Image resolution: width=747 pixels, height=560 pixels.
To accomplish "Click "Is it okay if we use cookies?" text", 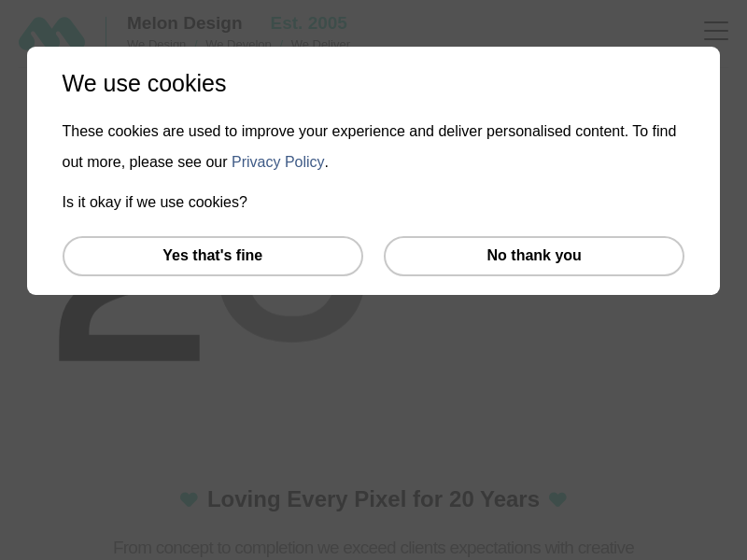I will point(154,203).
